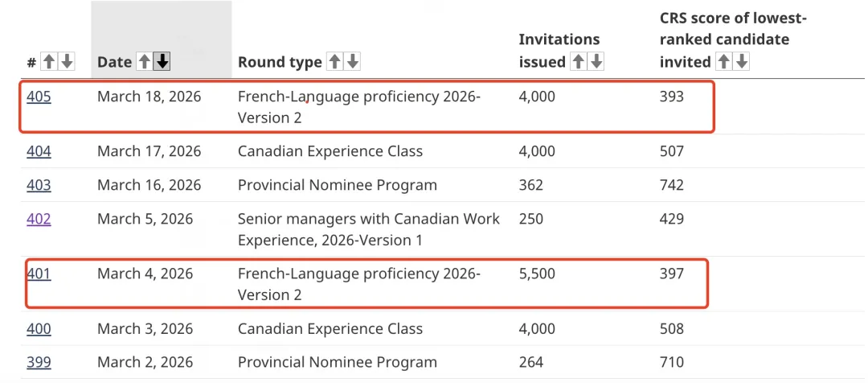Sort Date column ascending arrow
This screenshot has height=383, width=868.
pyautogui.click(x=145, y=62)
